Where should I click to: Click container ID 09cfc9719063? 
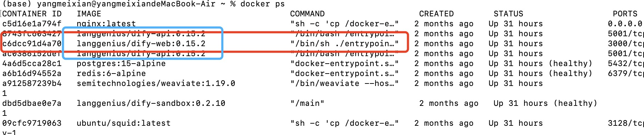32,123
